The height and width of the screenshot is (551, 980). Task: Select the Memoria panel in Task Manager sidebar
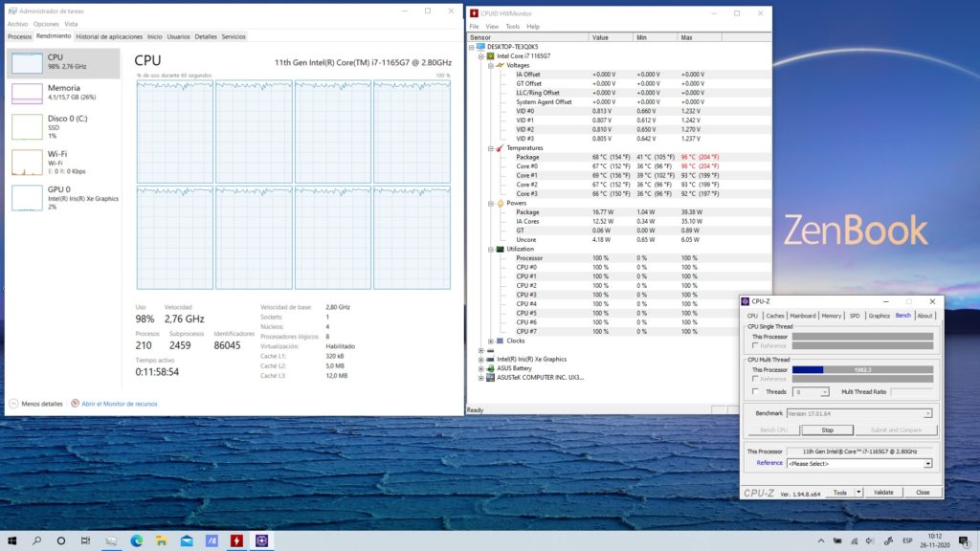(63, 93)
